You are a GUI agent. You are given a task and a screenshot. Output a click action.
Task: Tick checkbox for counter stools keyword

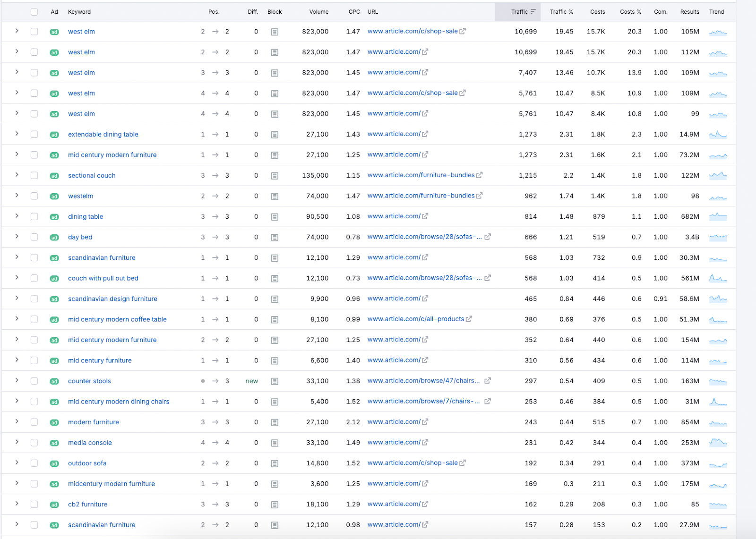tap(34, 381)
